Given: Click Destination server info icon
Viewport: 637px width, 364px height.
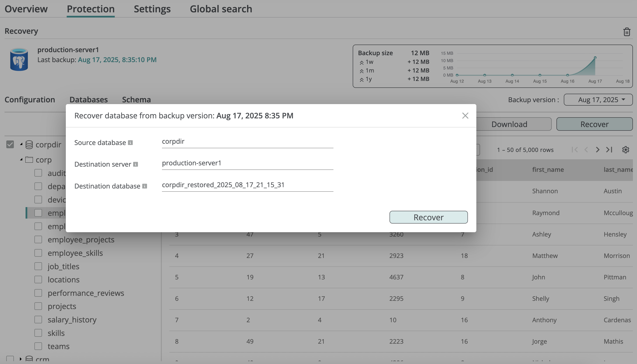Looking at the screenshot, I should point(136,164).
